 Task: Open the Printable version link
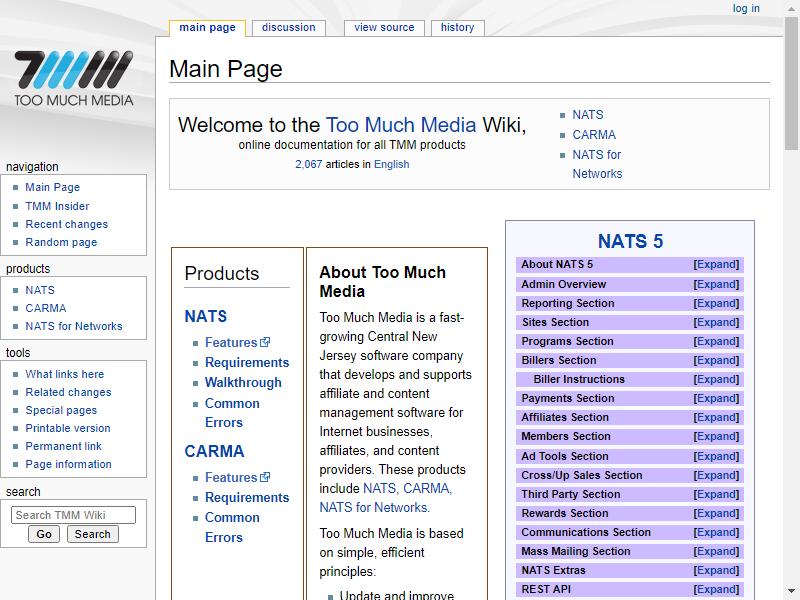(68, 428)
